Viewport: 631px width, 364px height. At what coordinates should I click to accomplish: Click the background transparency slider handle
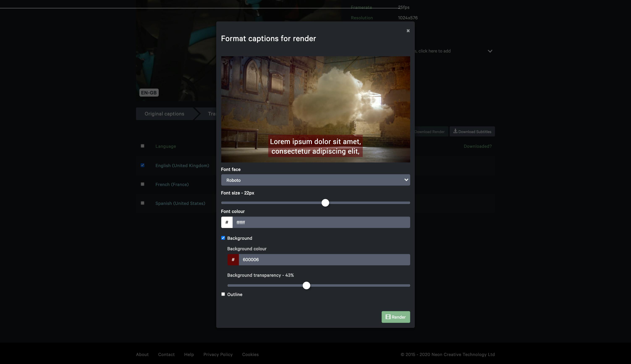coord(306,285)
